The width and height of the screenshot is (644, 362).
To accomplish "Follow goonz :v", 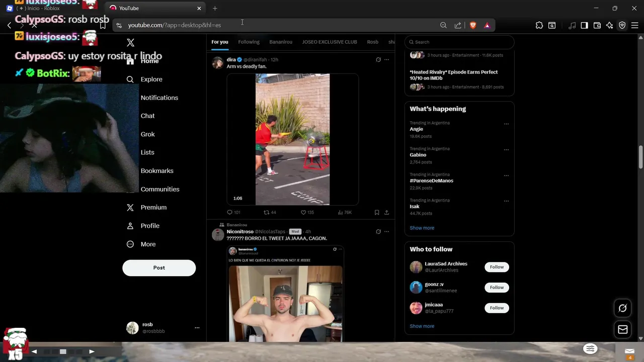I will (497, 288).
